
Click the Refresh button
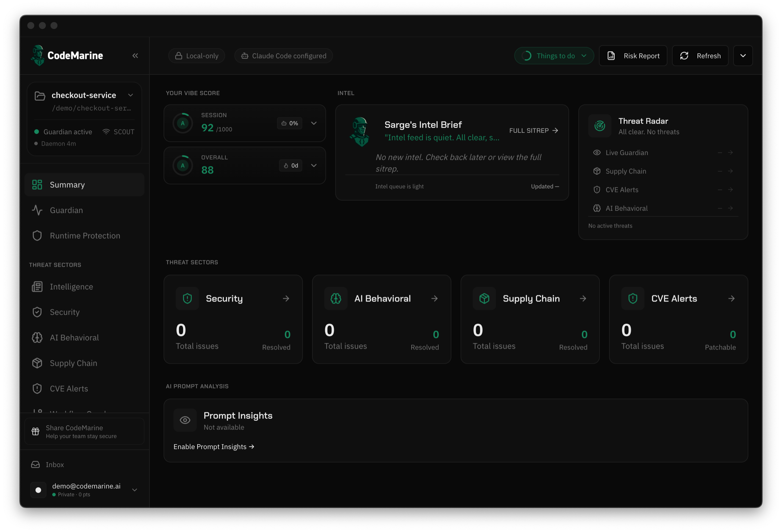(x=700, y=56)
